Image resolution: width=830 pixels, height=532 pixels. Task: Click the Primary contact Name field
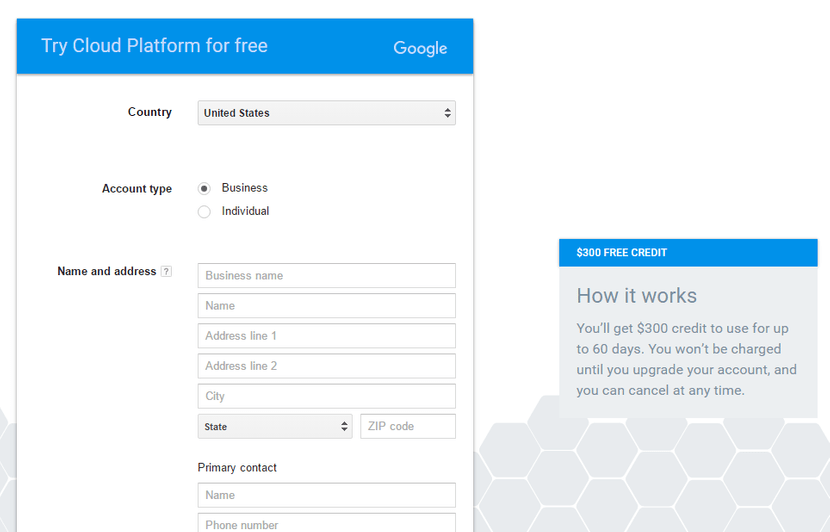[x=327, y=495]
